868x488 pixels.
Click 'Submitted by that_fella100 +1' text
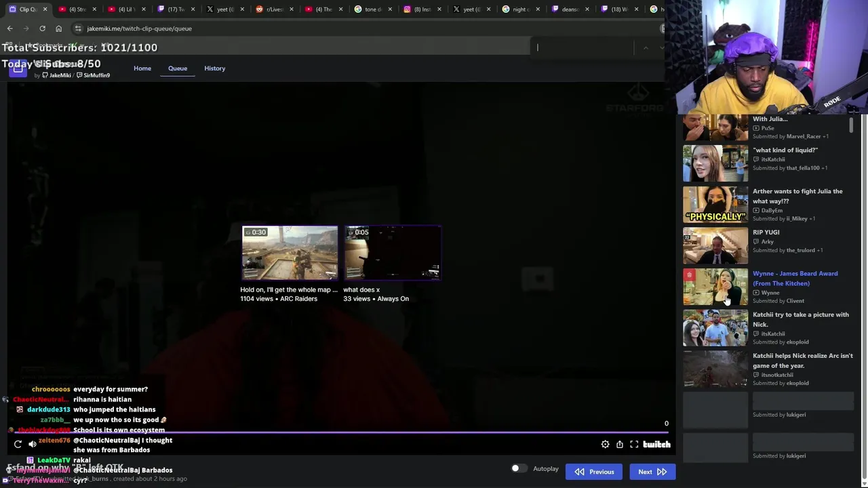pos(789,168)
